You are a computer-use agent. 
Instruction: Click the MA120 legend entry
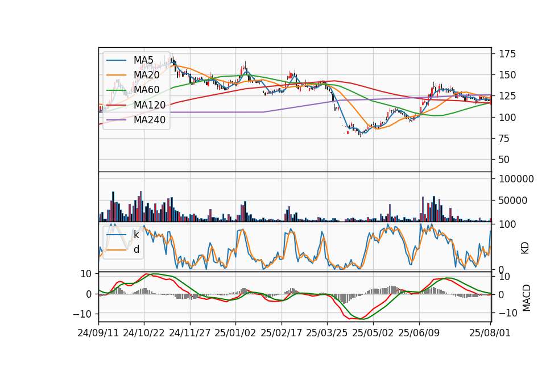(136, 105)
